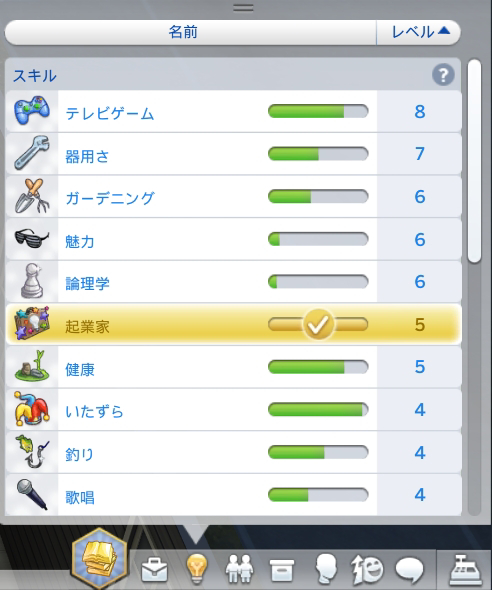Open the career briefcase panel
Viewport: 492px width, 590px height.
[x=154, y=569]
